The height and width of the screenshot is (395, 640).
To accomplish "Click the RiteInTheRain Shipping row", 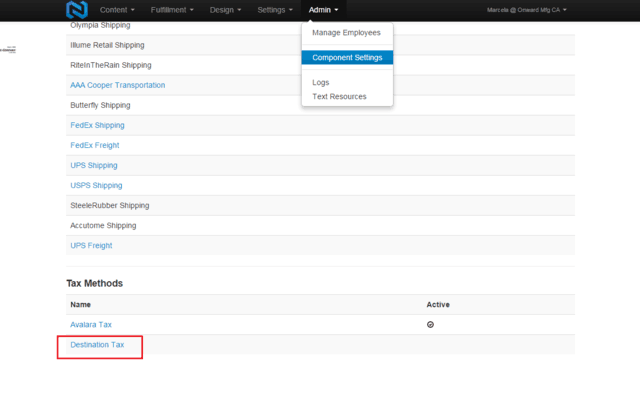I will (320, 65).
